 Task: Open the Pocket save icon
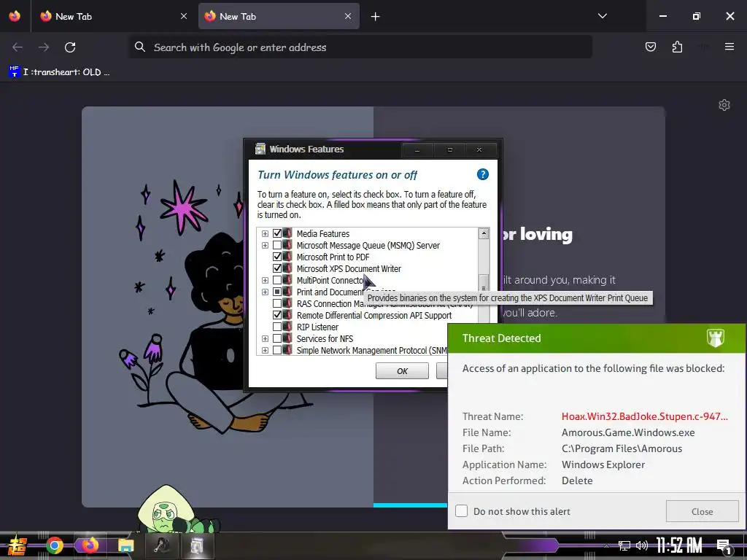point(650,47)
